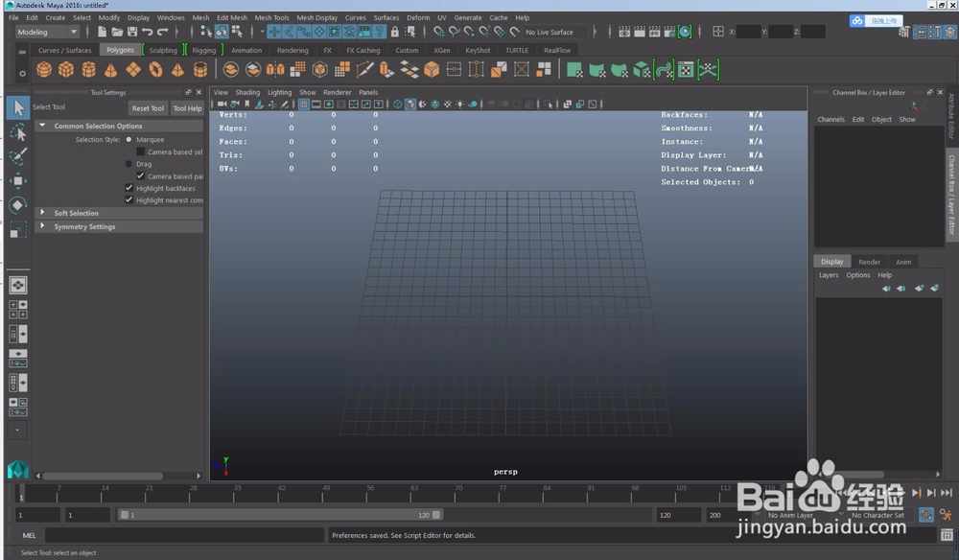Open the No Live Surface field
The image size is (959, 560).
coord(553,32)
